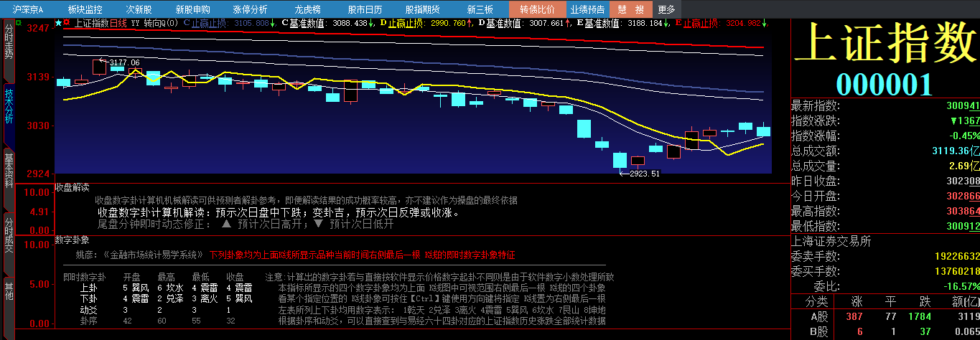The width and height of the screenshot is (980, 340).
Task: Click the 收盘 column header in hexagram table
Action: 235,277
